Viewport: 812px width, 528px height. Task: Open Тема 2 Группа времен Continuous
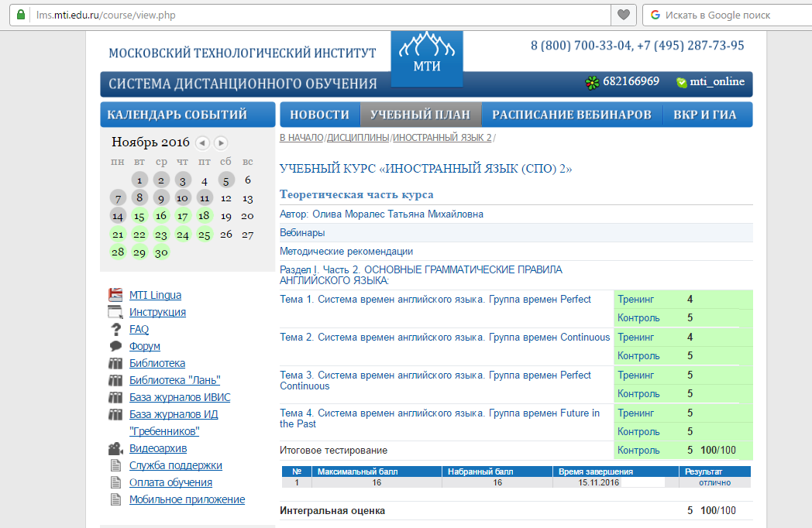445,338
